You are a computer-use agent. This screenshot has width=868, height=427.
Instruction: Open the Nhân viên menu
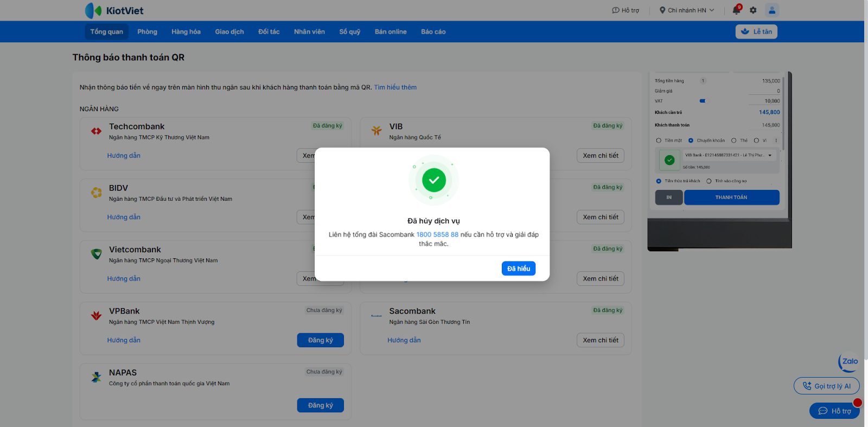coord(309,31)
